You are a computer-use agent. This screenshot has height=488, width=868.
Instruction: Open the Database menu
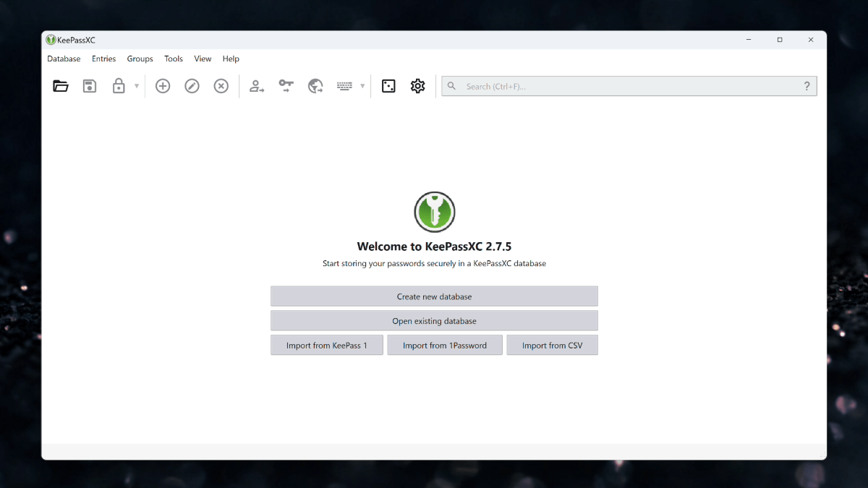click(x=64, y=59)
